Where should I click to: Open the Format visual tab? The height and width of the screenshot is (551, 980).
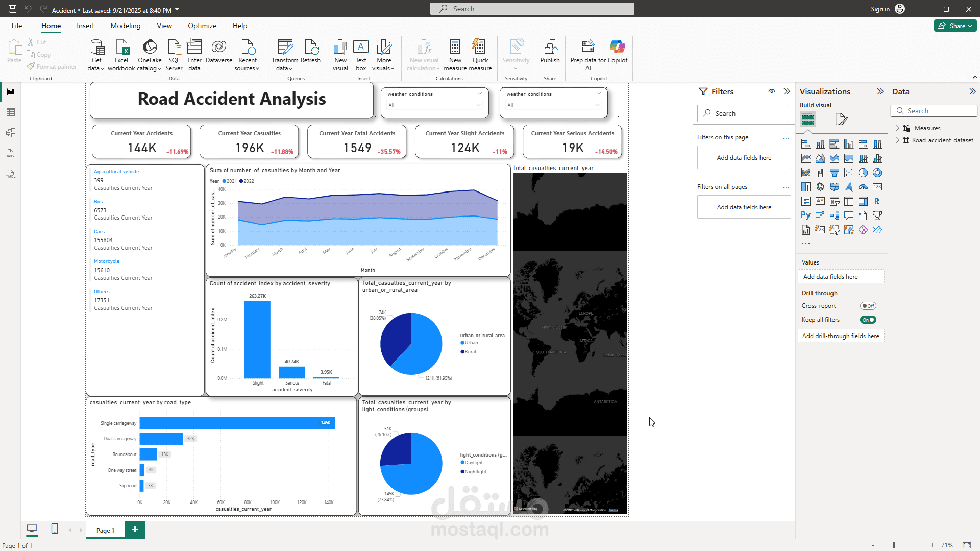tap(841, 119)
